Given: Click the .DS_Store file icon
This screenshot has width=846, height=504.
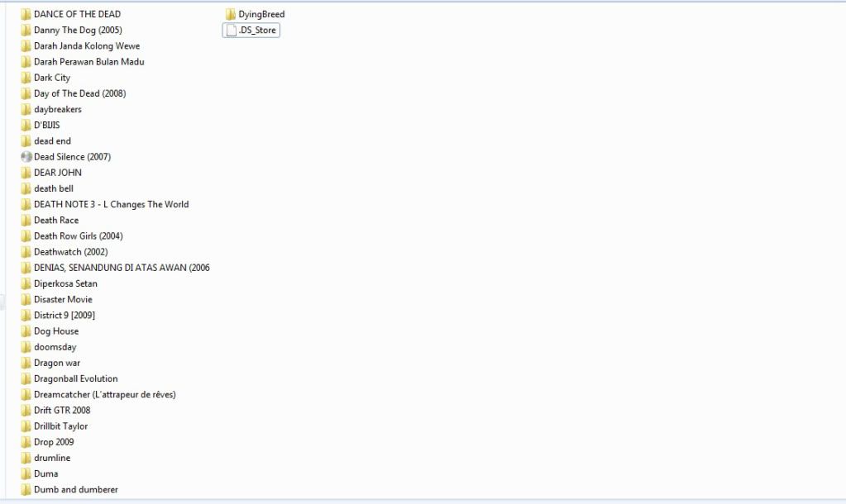Looking at the screenshot, I should pyautogui.click(x=231, y=31).
